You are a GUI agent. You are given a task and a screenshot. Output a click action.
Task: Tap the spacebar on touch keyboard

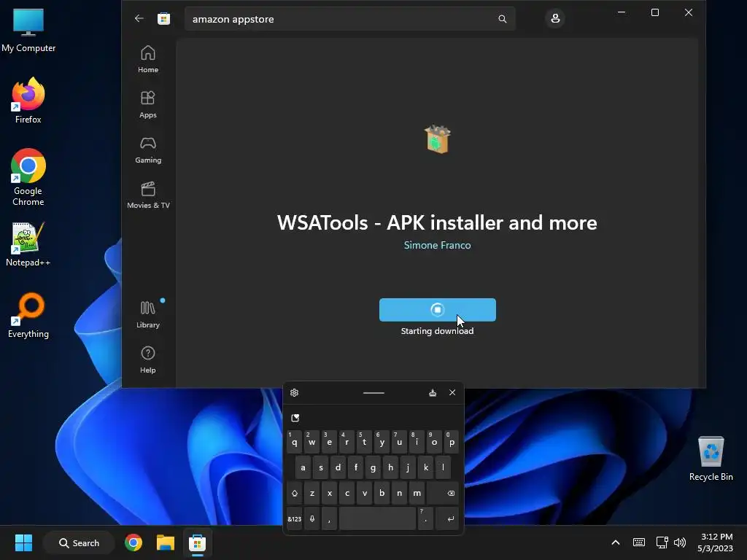(377, 519)
